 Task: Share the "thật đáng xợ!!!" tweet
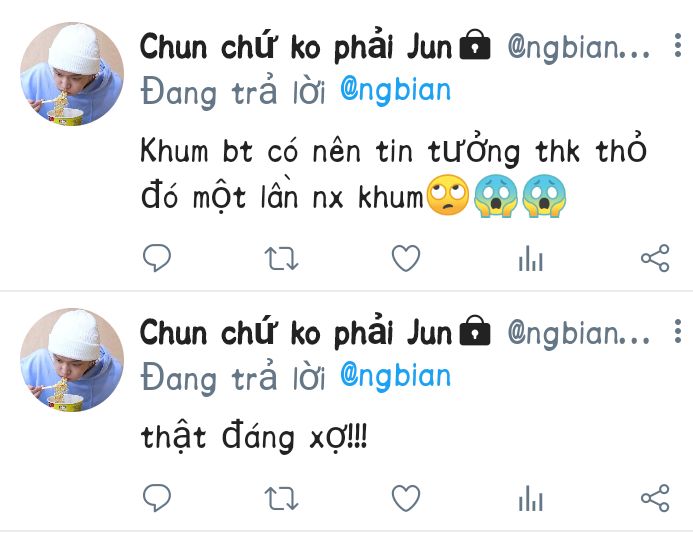click(655, 498)
